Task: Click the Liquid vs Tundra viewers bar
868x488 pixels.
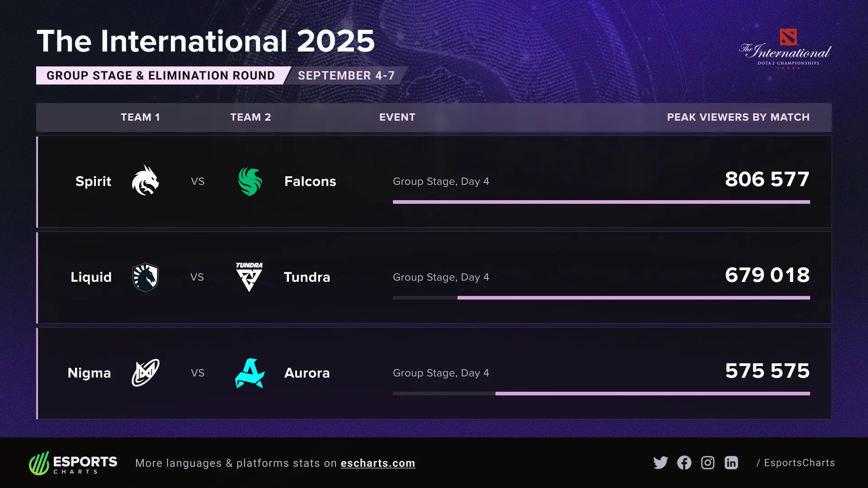Action: click(633, 298)
